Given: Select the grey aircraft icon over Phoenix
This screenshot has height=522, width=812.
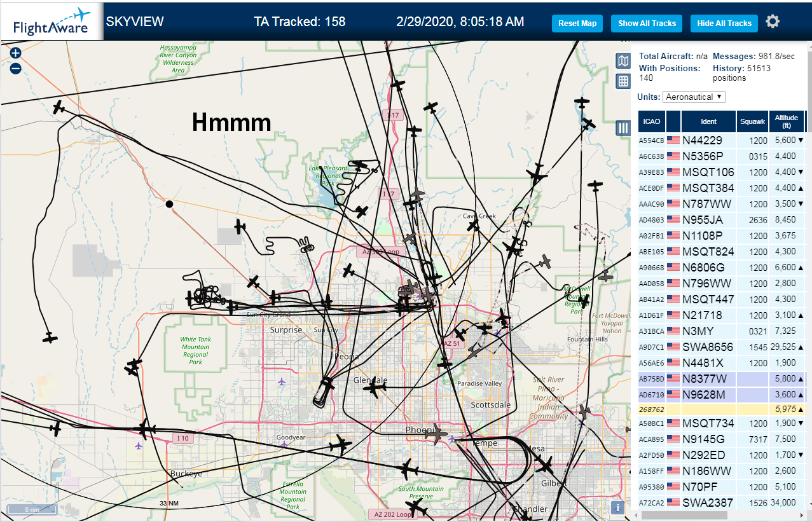Looking at the screenshot, I should (x=437, y=433).
